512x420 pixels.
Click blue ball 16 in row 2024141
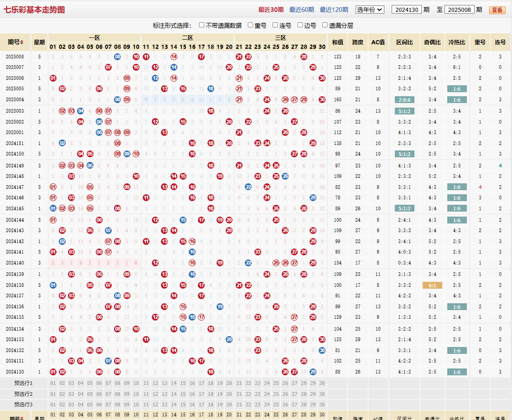pyautogui.click(x=192, y=252)
